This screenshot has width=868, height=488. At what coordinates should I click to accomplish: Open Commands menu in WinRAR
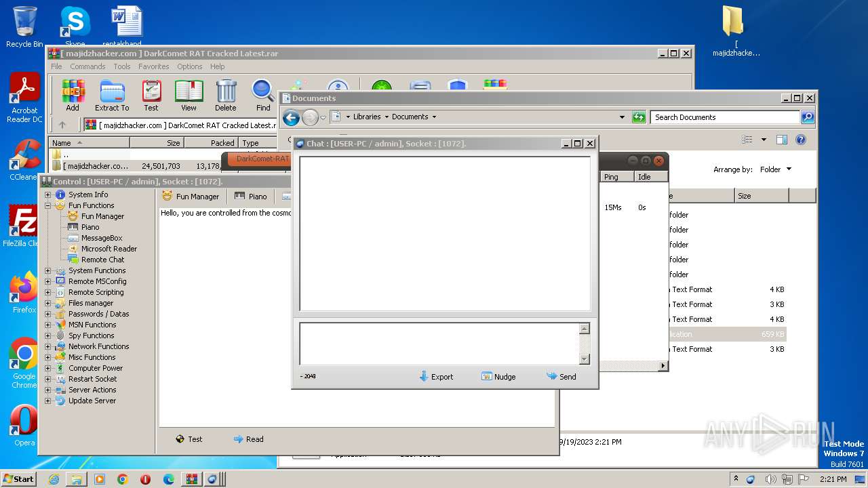[87, 66]
